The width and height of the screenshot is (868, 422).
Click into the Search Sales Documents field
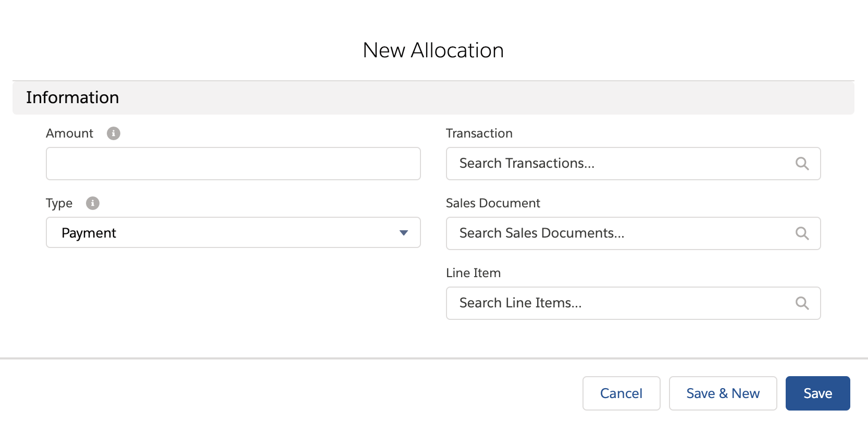click(x=620, y=233)
